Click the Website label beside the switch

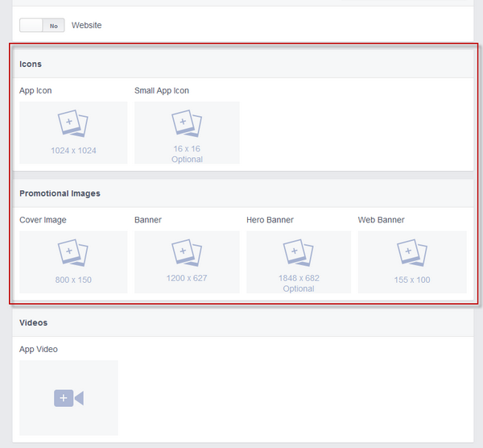click(x=87, y=26)
